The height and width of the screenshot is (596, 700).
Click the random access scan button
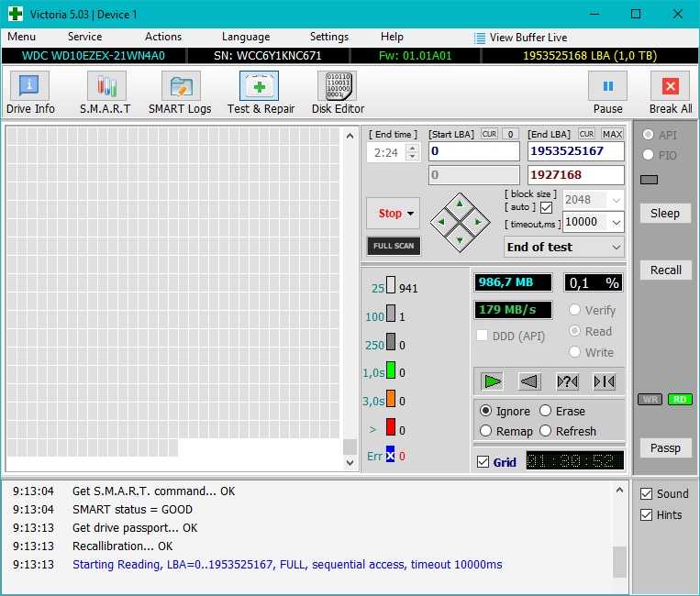pyautogui.click(x=567, y=381)
